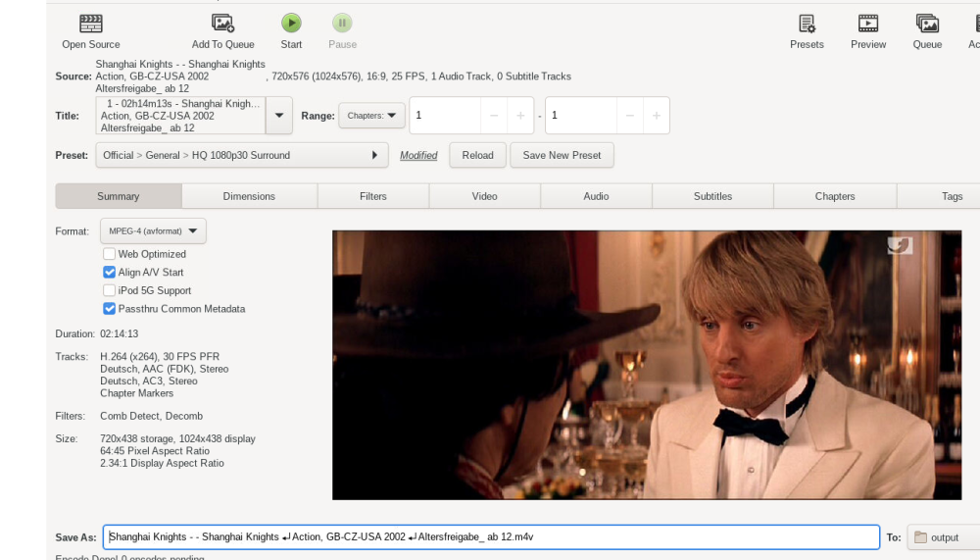Click the end chapter number field
Screen dimensions: 980x560
[581, 115]
